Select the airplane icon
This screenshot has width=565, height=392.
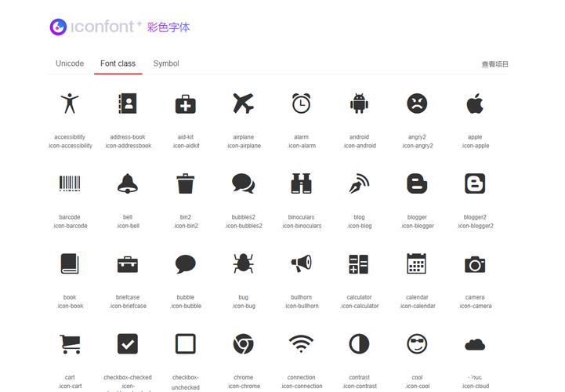point(243,103)
